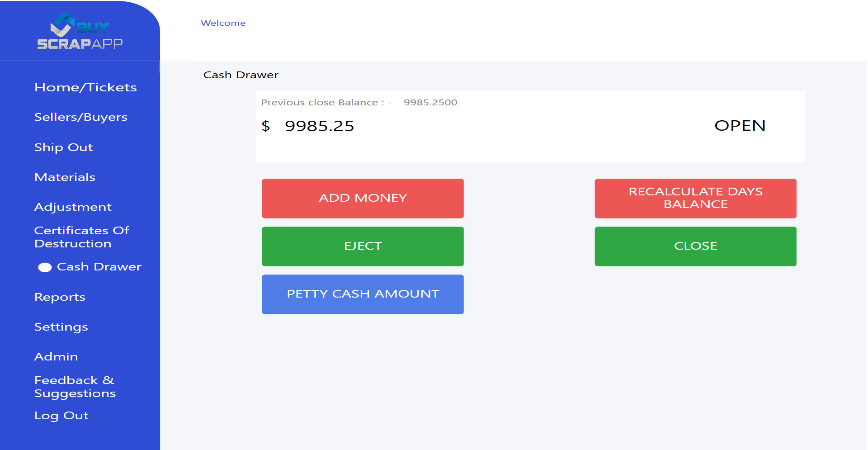Navigate to Materials
The height and width of the screenshot is (450, 868).
click(65, 177)
